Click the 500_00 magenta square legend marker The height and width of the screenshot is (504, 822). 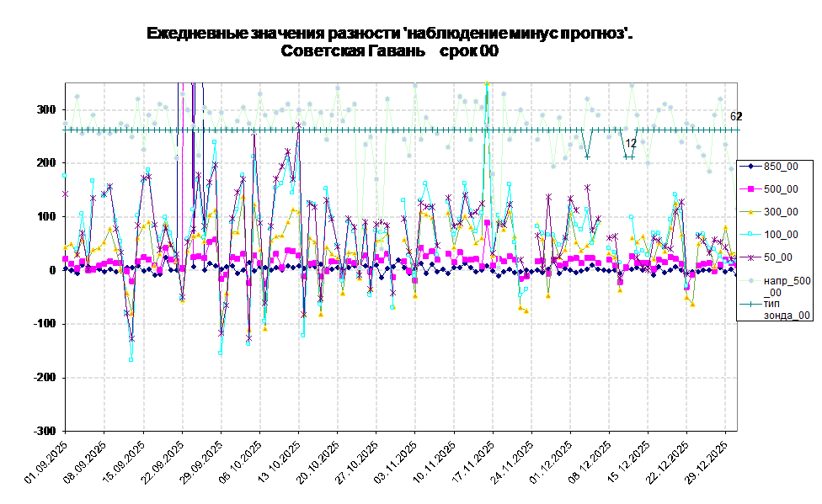pos(751,189)
